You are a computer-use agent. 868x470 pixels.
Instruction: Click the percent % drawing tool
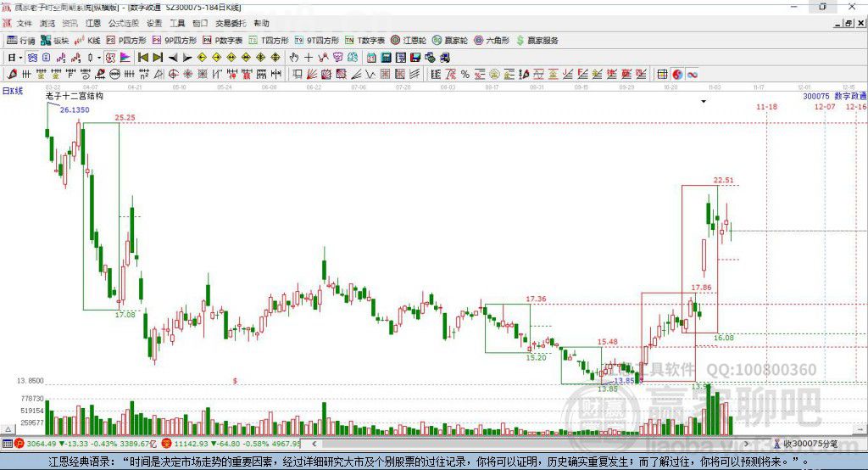(465, 75)
